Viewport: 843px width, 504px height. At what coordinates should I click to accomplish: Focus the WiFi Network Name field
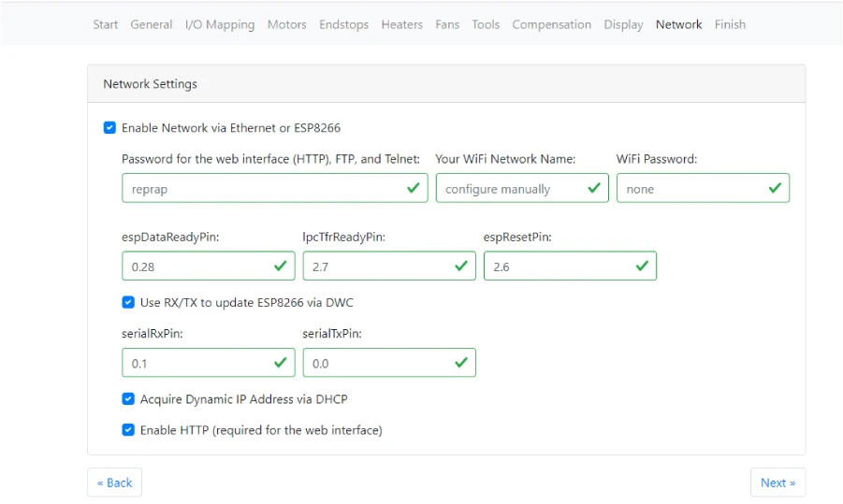pos(510,188)
